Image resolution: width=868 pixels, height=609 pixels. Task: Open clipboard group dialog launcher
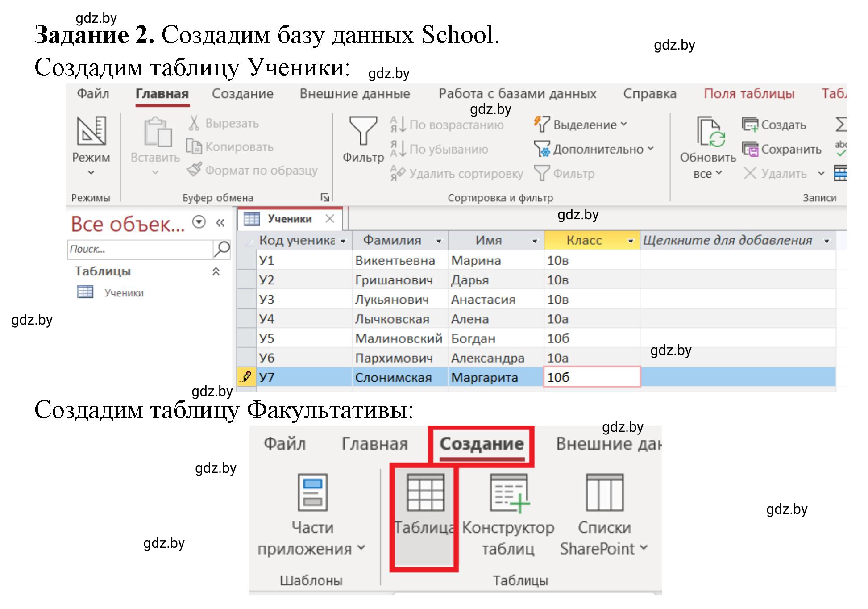325,198
